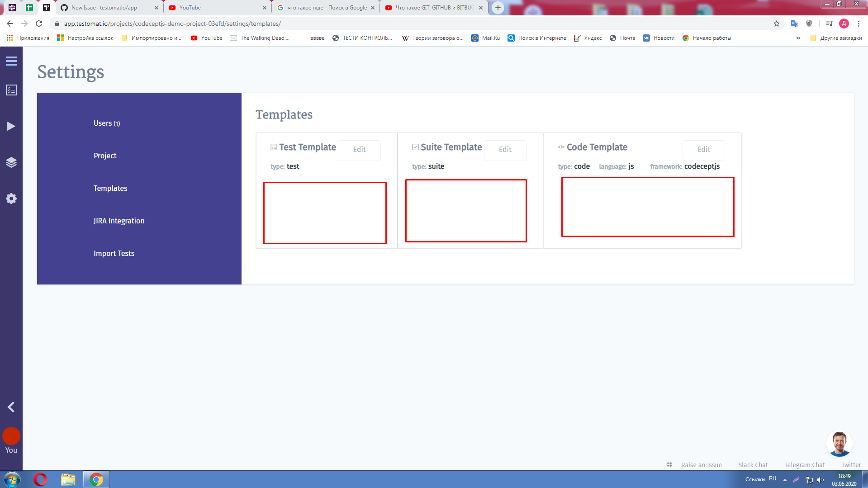The width and height of the screenshot is (868, 488).
Task: Open the Windows Start menu
Action: (x=12, y=479)
